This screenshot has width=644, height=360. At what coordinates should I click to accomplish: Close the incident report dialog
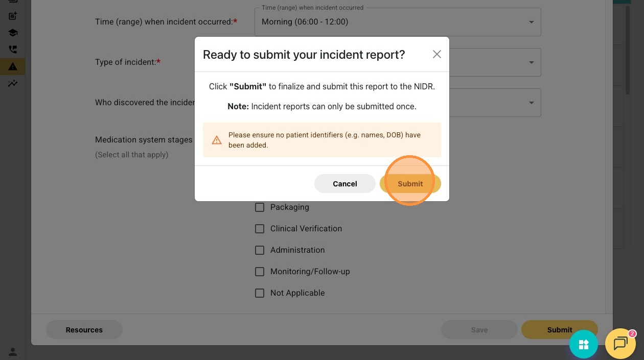click(436, 54)
